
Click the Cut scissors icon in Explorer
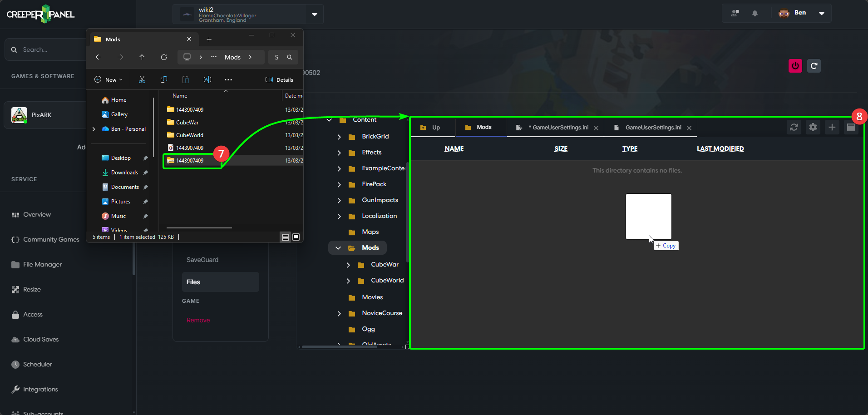(142, 80)
